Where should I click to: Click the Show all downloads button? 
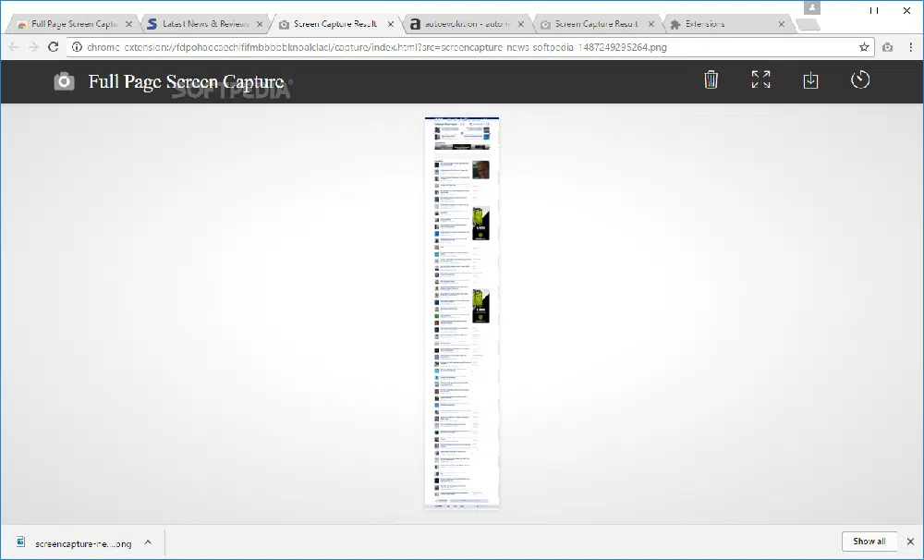pyautogui.click(x=869, y=542)
